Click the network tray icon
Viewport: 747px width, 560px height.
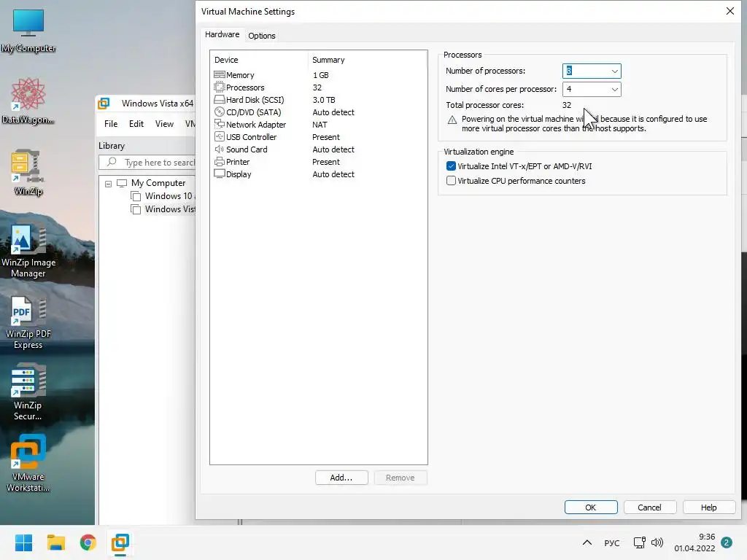[639, 542]
